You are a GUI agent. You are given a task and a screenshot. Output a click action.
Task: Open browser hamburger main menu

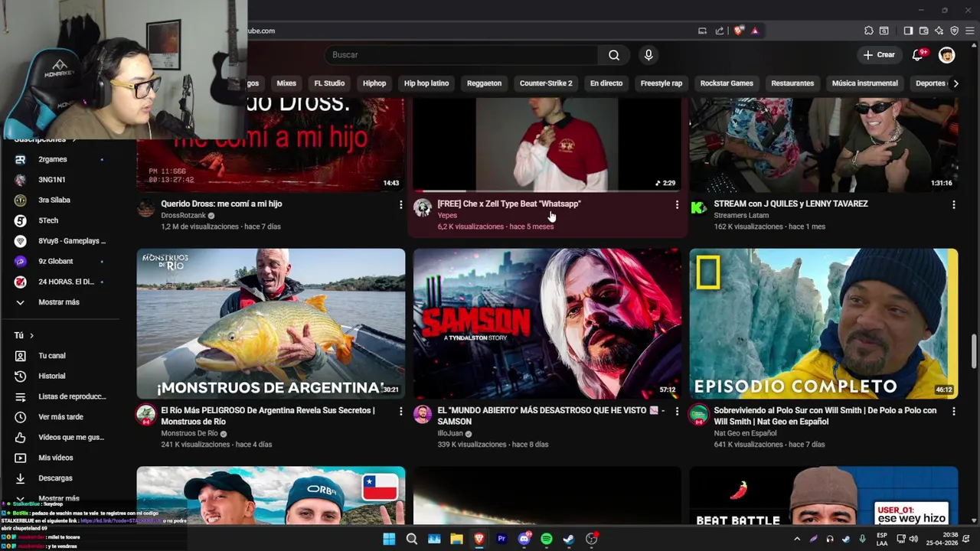(x=969, y=31)
